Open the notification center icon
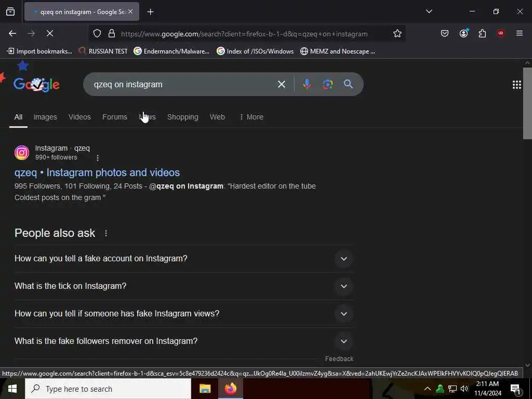This screenshot has width=532, height=399. pos(515,389)
